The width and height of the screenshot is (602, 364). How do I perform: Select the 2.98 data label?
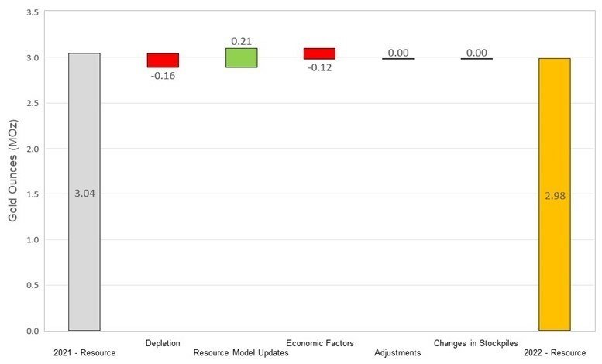tap(555, 196)
